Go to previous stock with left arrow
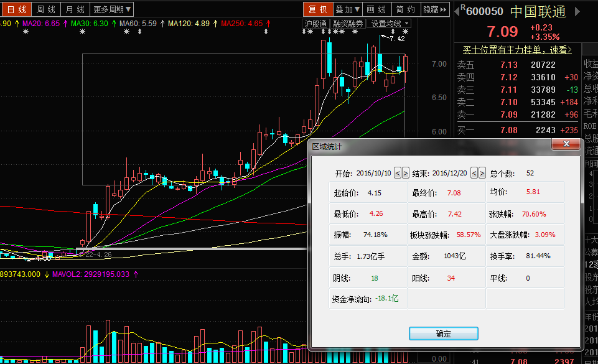The width and height of the screenshot is (598, 364). click(x=457, y=11)
